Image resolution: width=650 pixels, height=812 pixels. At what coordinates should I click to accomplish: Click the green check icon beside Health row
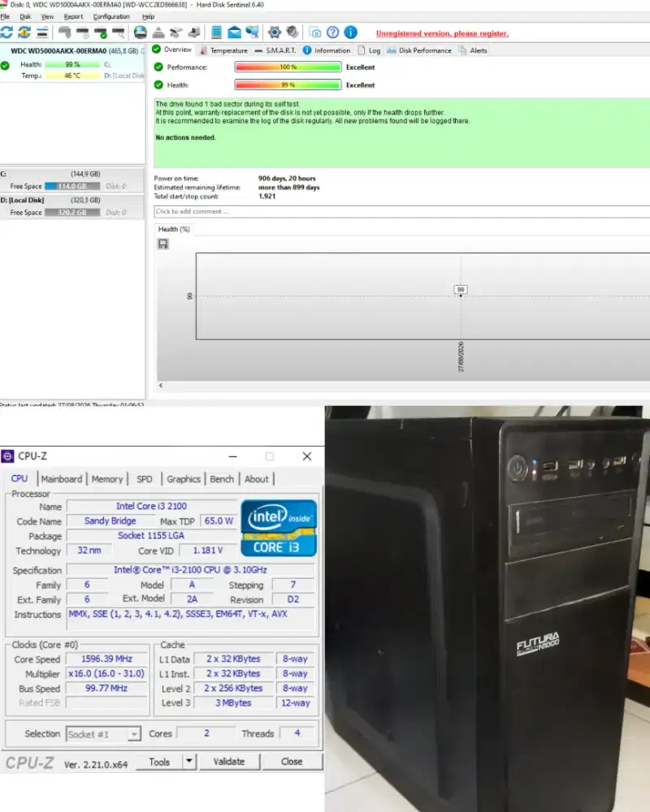click(x=158, y=85)
